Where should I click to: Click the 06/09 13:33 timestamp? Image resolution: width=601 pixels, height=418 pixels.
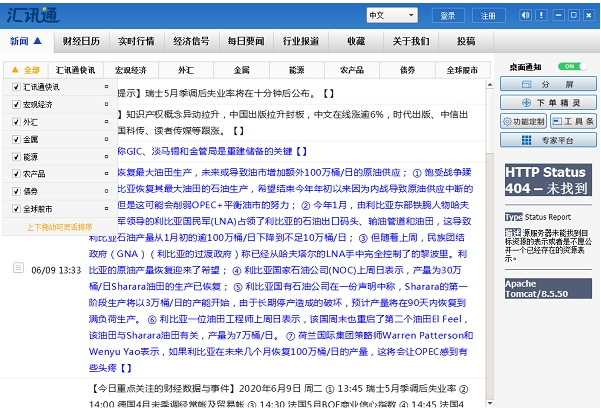click(56, 270)
